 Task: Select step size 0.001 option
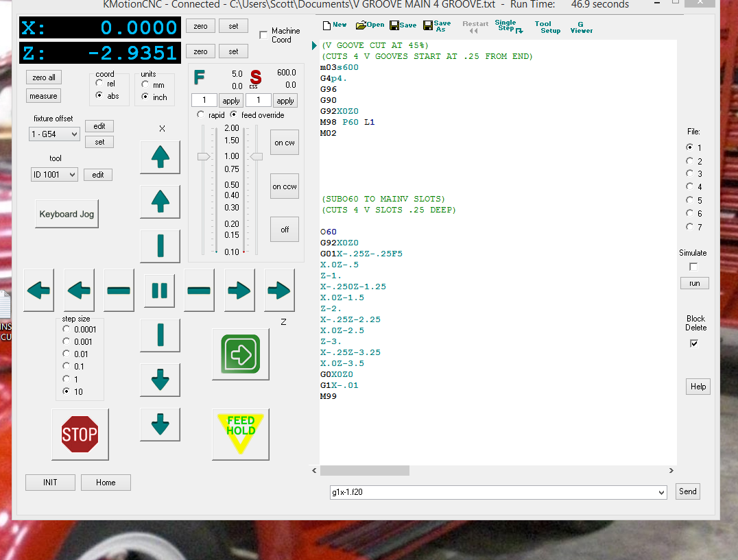click(x=67, y=341)
